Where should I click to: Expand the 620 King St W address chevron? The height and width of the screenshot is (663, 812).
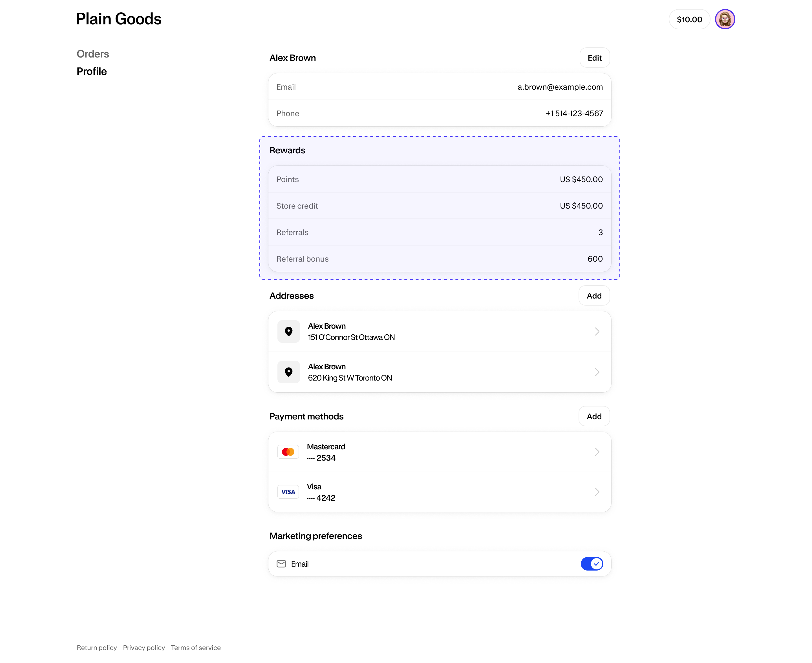[x=597, y=372]
